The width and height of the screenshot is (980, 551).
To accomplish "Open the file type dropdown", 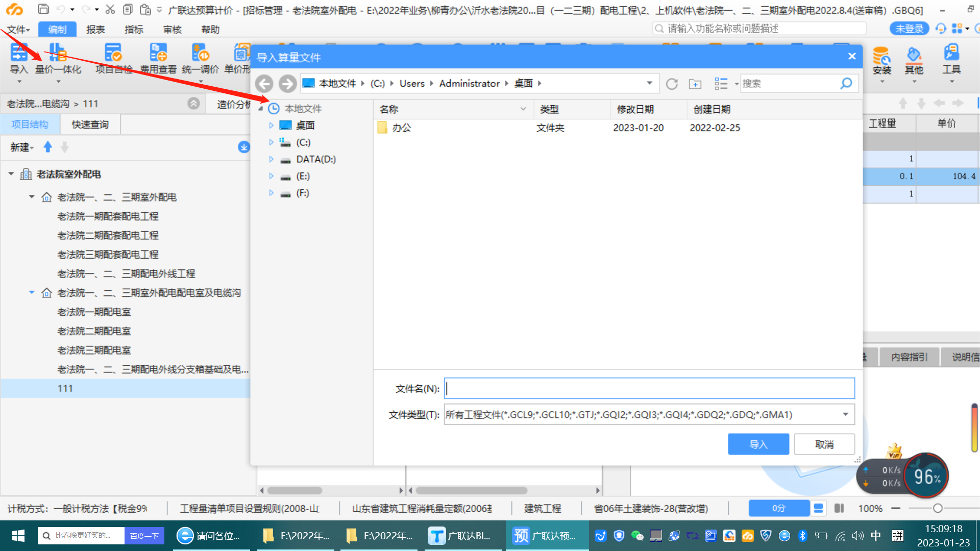I will pyautogui.click(x=845, y=414).
